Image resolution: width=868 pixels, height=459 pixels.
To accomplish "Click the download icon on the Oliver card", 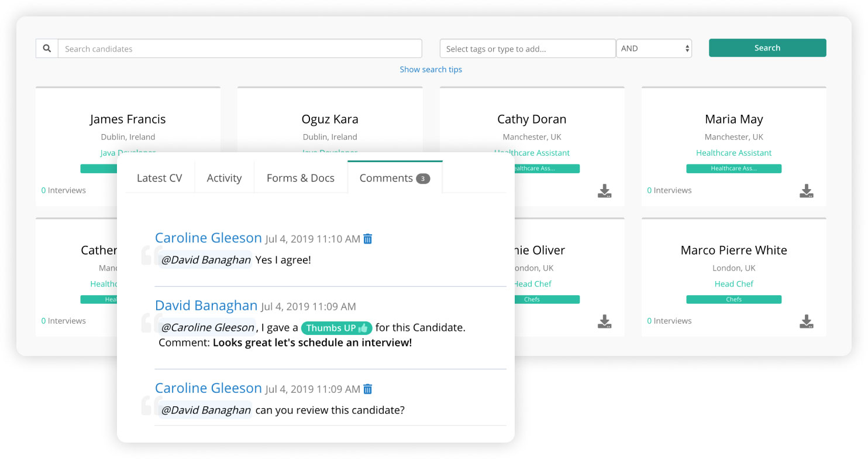I will pyautogui.click(x=605, y=321).
